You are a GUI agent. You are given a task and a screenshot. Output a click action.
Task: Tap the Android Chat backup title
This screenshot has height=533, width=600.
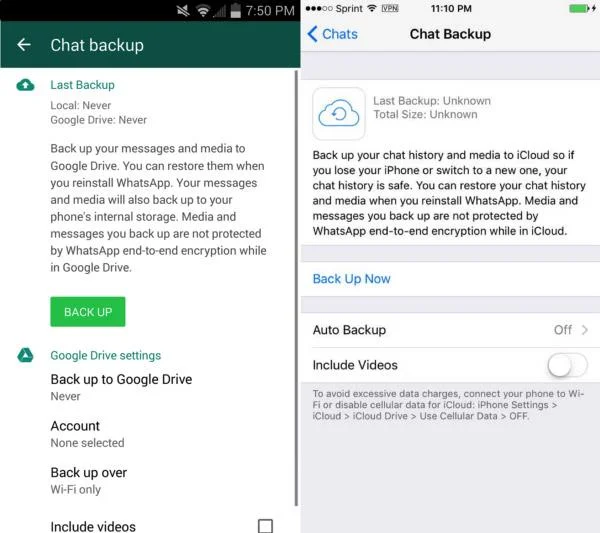coord(97,45)
